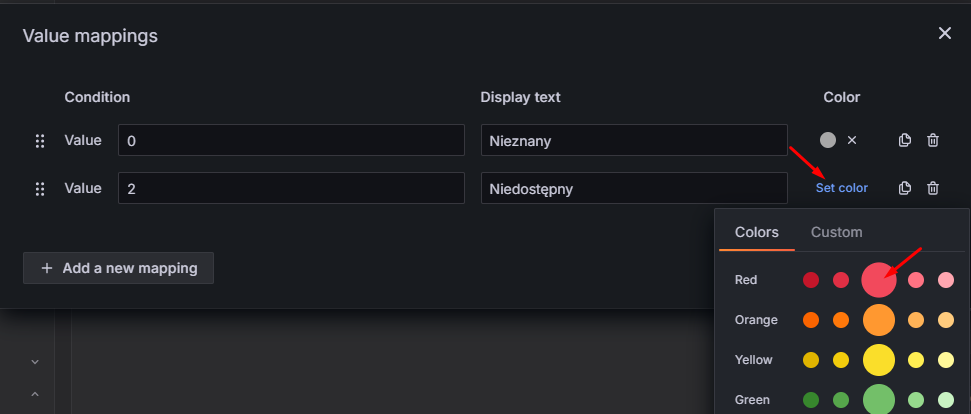
Task: Add a new mapping
Action: 118,268
